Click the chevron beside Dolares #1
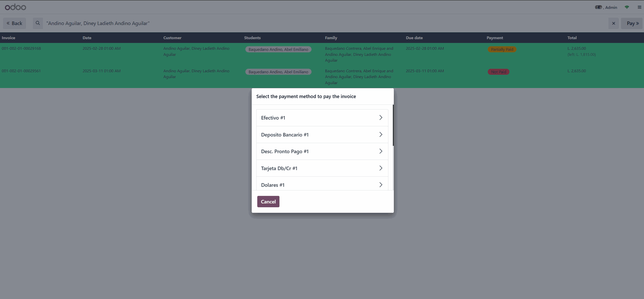The width and height of the screenshot is (644, 299). 381,184
